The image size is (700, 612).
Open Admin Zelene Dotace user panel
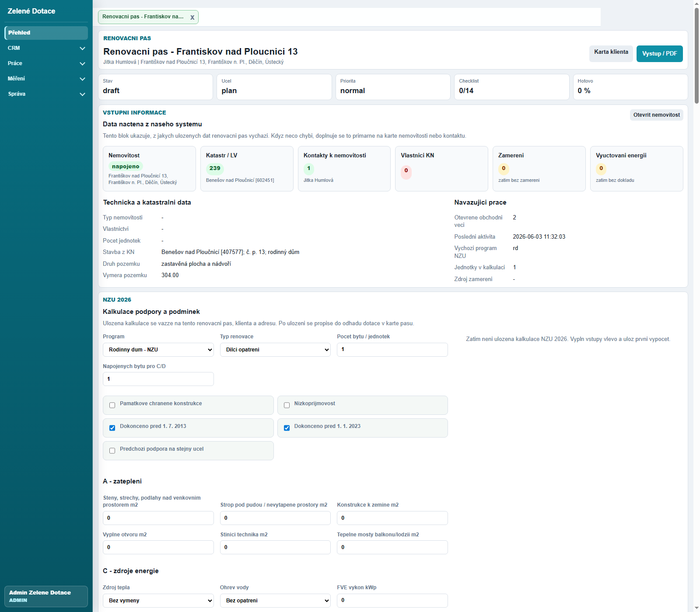tap(46, 596)
